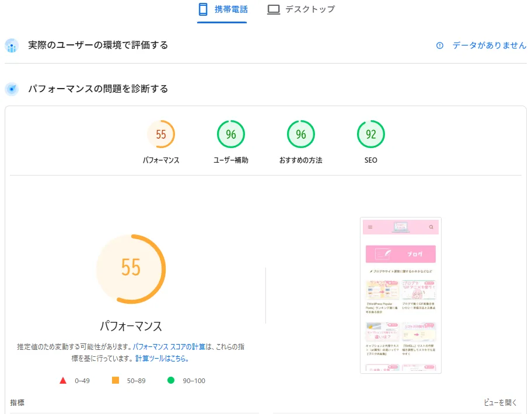
Task: Click the ユーザー補助 category label
Action: 231,160
